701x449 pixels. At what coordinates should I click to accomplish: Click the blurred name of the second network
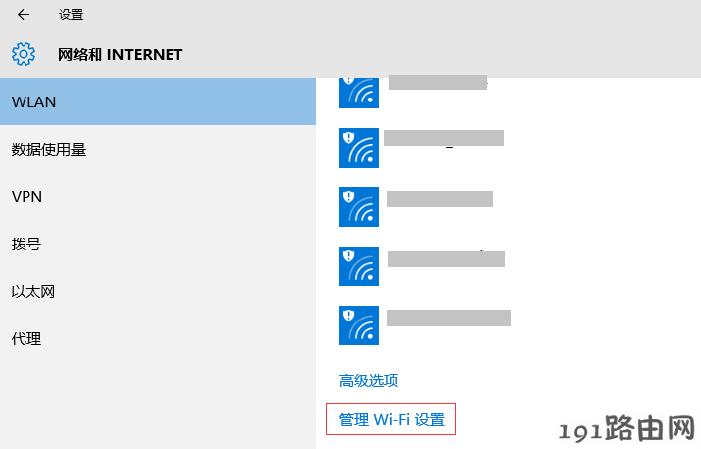(444, 138)
